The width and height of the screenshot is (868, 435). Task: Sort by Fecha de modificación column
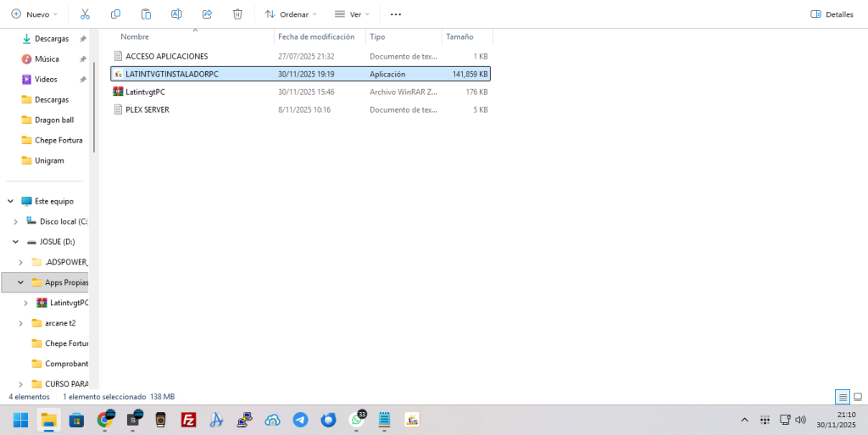point(315,36)
